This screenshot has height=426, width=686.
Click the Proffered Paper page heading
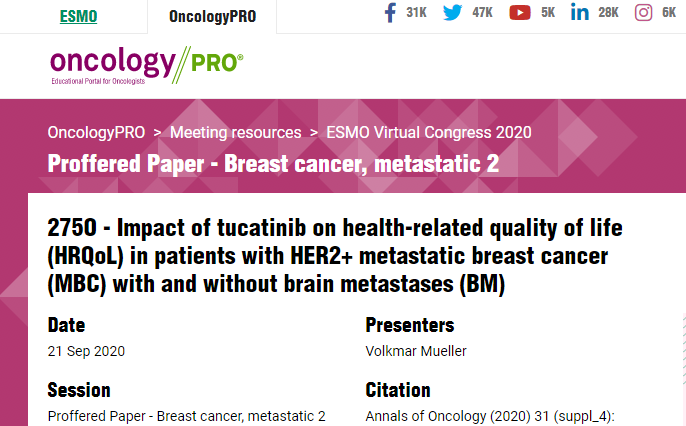click(x=273, y=164)
